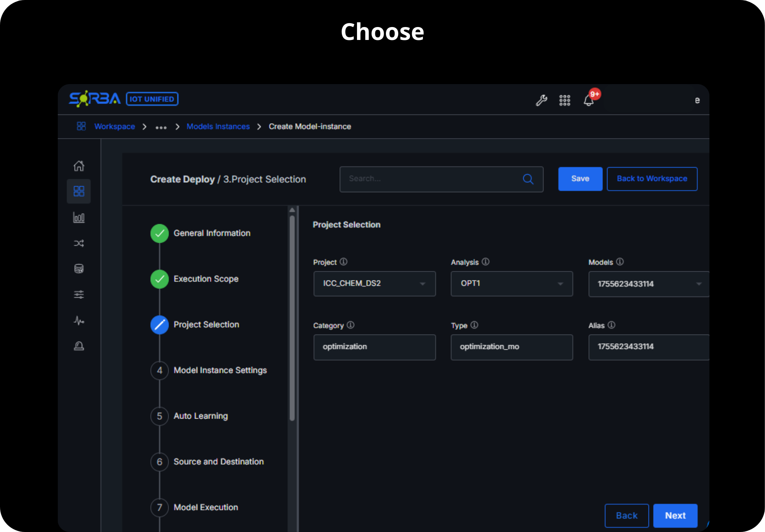Image resolution: width=765 pixels, height=532 pixels.
Task: Select the Model Instance Settings step
Action: (x=220, y=370)
